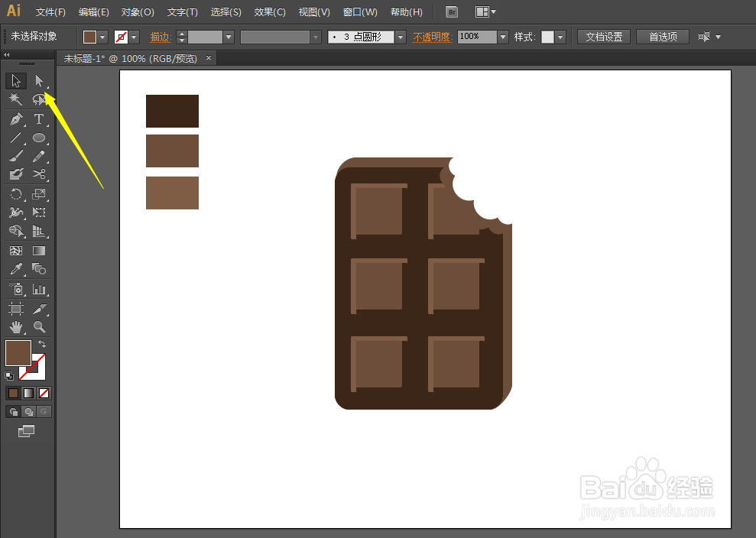
Task: Select the Perspective Grid tool
Action: tap(39, 231)
